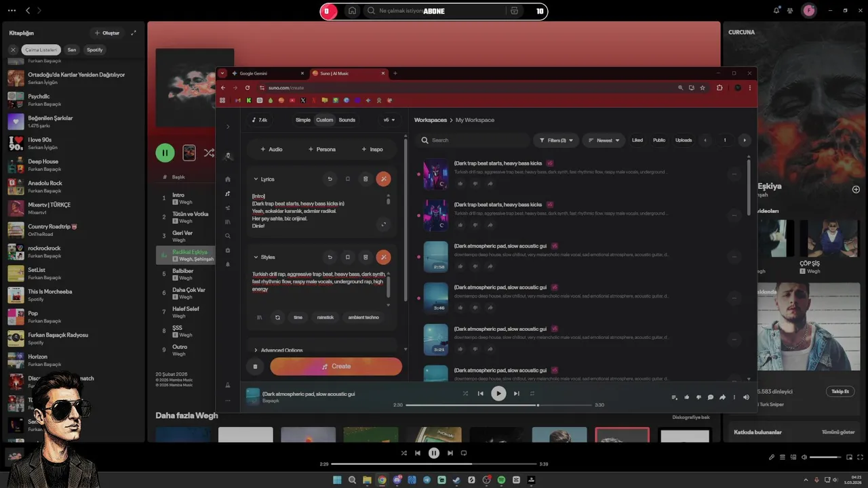Collapse the Styles section chevron
The image size is (868, 488).
tap(256, 257)
